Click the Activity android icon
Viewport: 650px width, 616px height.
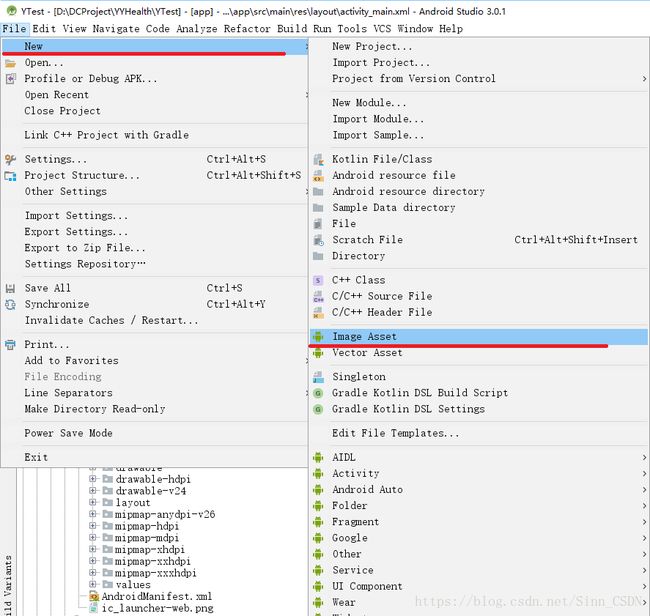[318, 473]
